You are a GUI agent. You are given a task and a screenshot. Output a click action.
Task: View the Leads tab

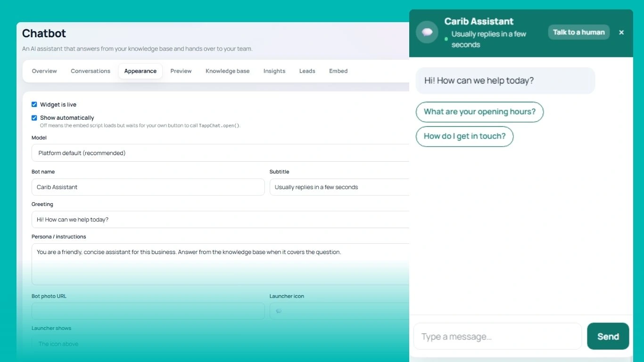(307, 71)
